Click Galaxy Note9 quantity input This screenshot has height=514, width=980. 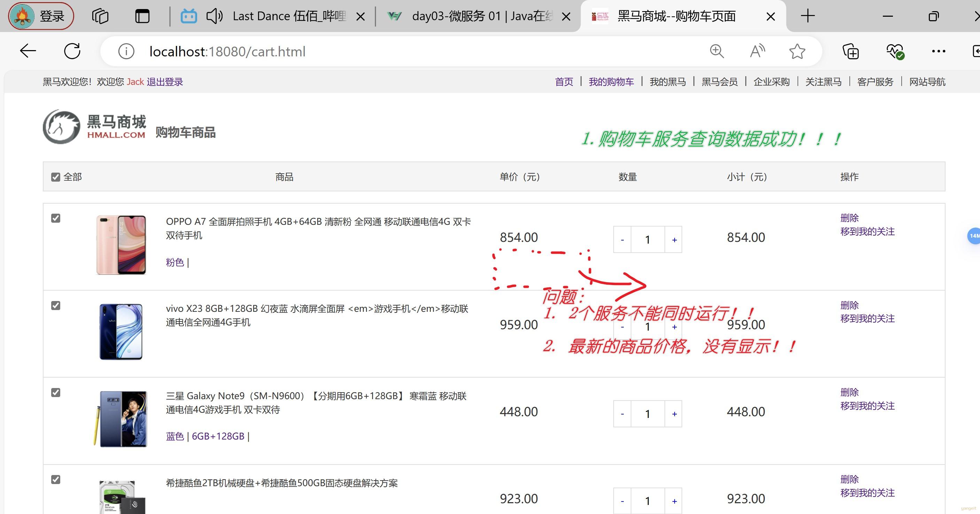[647, 414]
